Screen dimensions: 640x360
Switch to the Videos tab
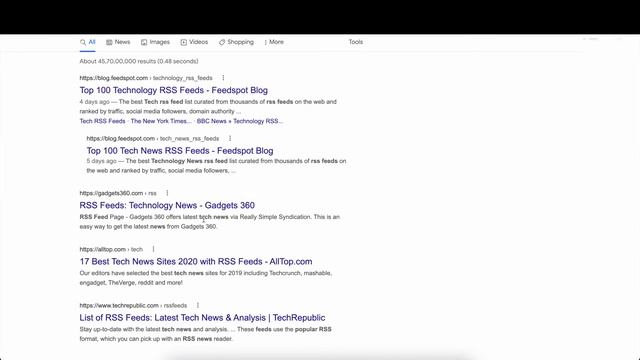194,42
